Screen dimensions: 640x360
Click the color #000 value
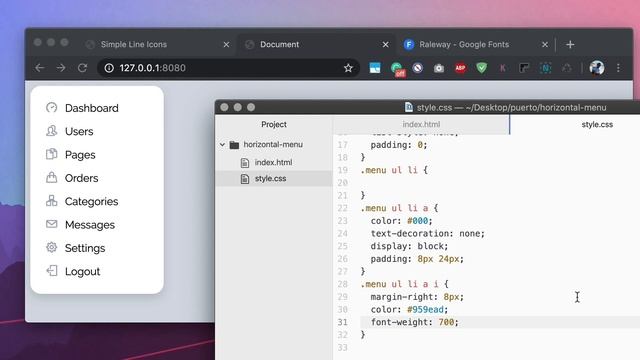pyautogui.click(x=418, y=221)
